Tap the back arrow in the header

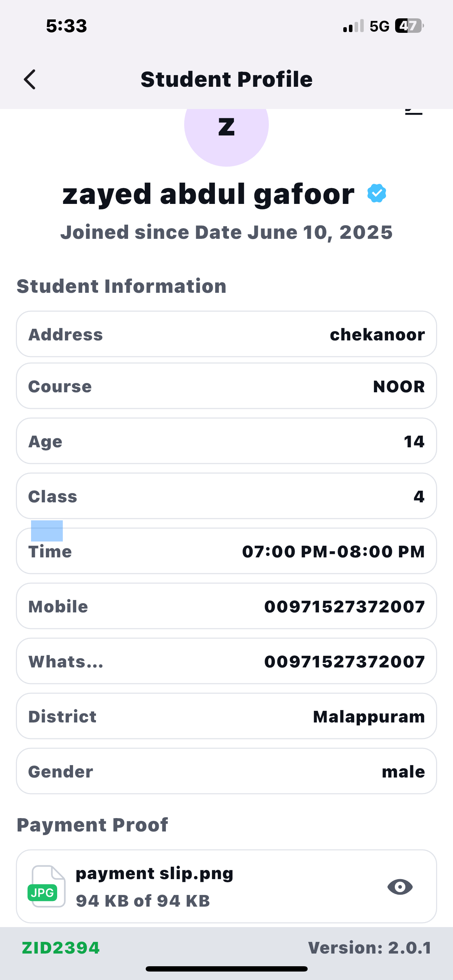point(30,79)
